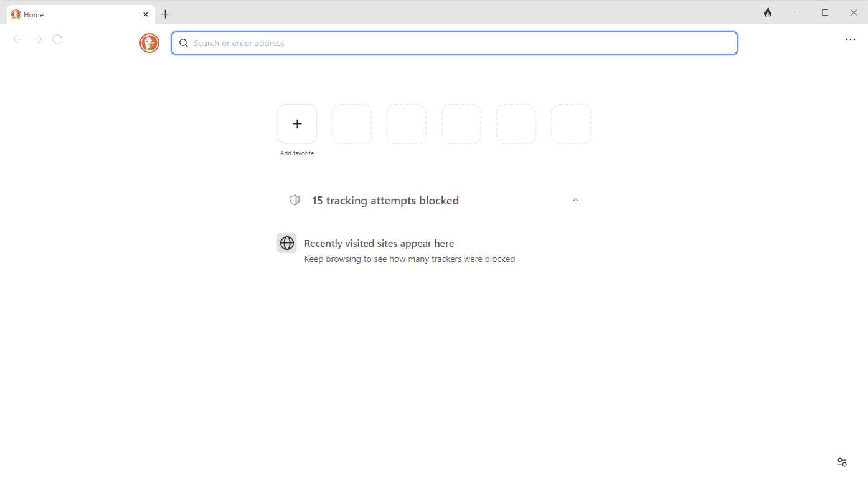Viewport: 868px width, 488px height.
Task: Reload the page with the refresh icon
Action: point(57,39)
